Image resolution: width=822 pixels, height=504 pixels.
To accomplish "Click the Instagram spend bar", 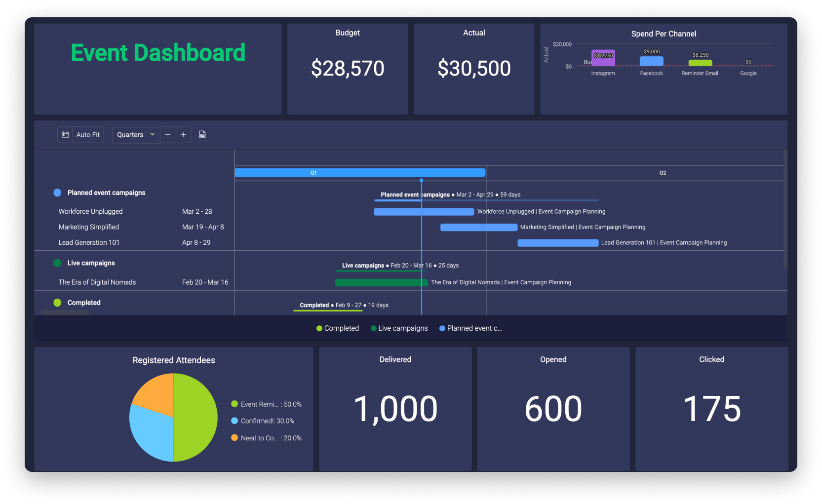I will tap(603, 58).
